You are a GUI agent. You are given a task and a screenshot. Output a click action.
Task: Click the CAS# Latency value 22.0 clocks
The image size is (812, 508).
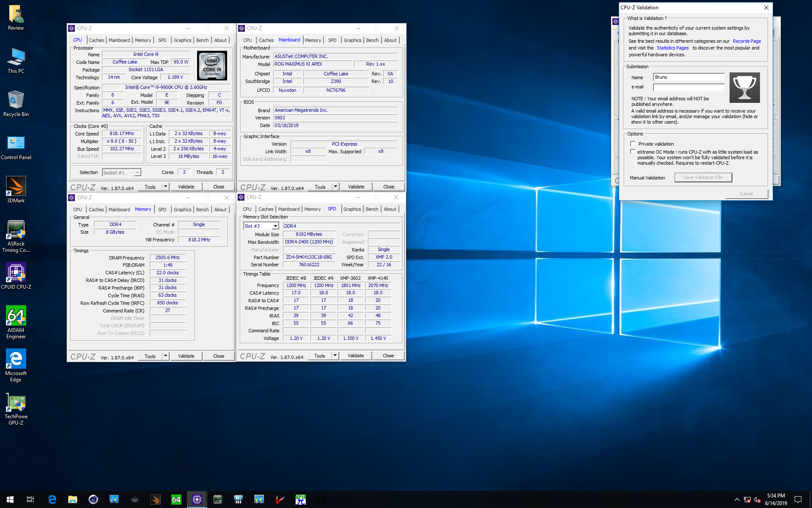[167, 273]
